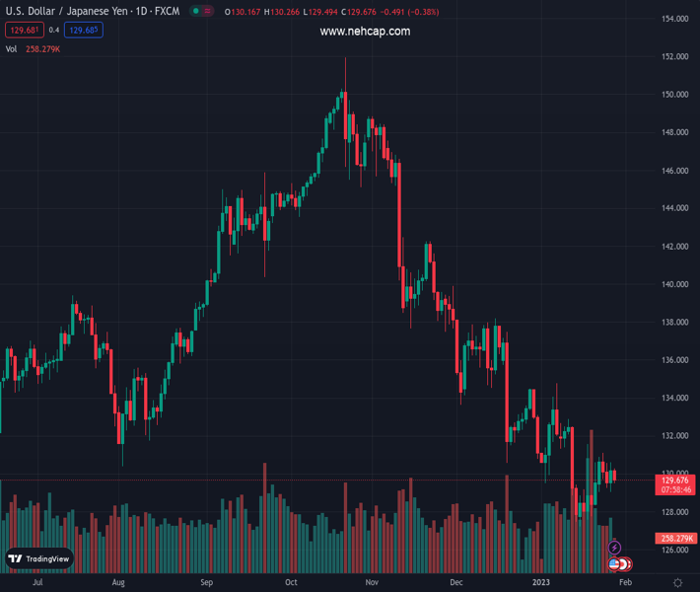This screenshot has width=700, height=592.
Task: Click the US flag economic event icon
Action: [x=614, y=564]
